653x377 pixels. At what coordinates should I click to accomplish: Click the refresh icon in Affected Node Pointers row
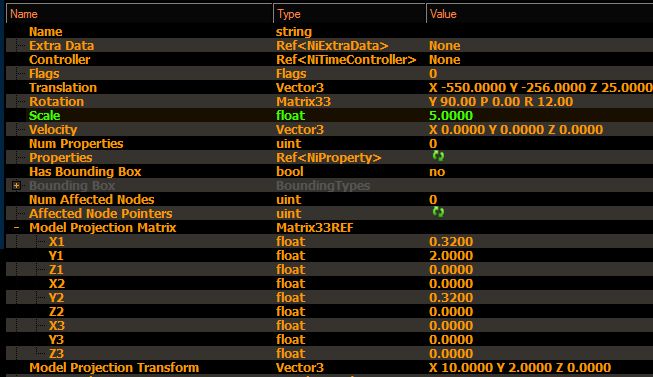point(438,212)
